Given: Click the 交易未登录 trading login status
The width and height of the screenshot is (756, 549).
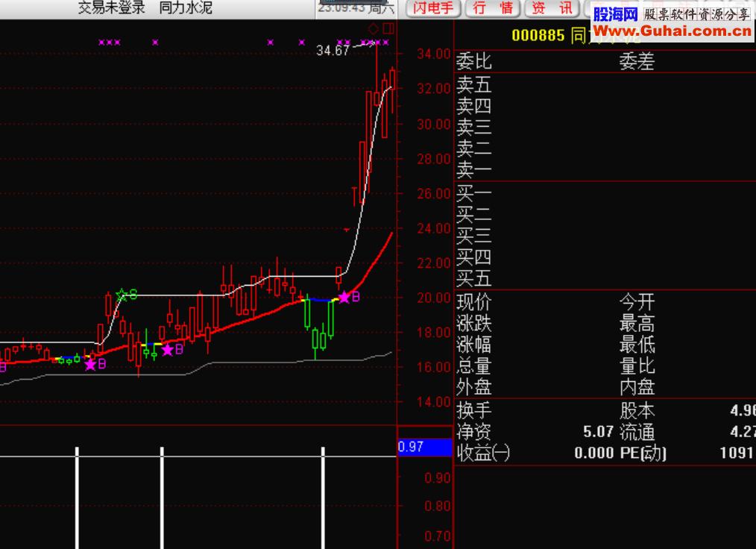Looking at the screenshot, I should click(x=112, y=7).
